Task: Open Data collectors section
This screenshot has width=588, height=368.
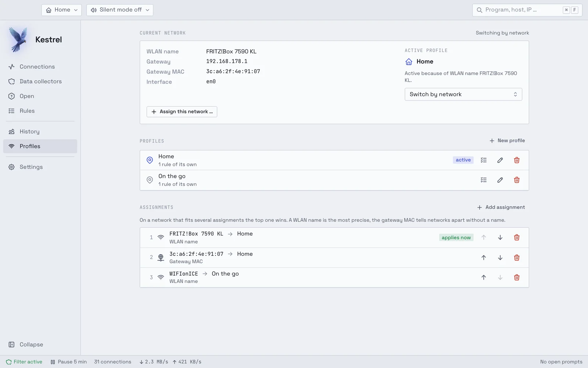Action: point(40,81)
